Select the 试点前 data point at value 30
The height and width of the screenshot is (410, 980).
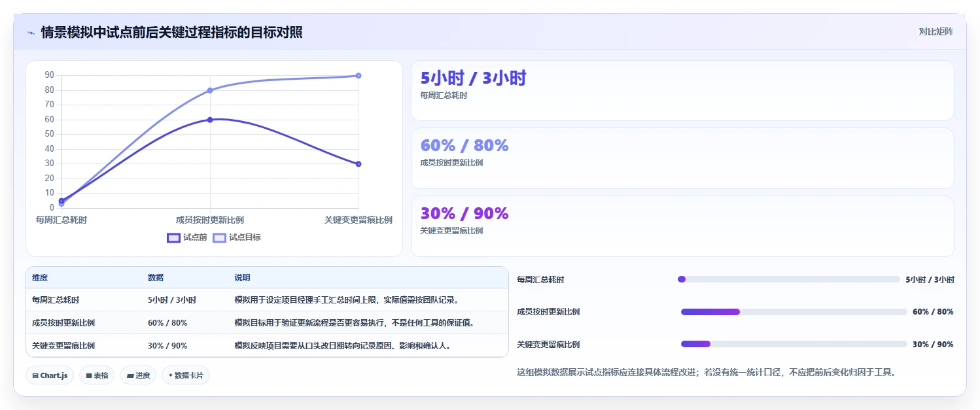point(359,163)
